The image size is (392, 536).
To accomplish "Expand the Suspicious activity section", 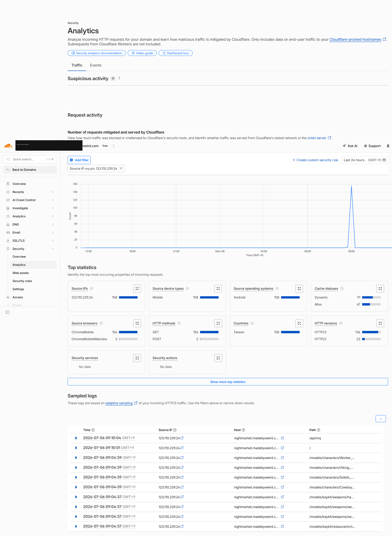I will pyautogui.click(x=119, y=78).
